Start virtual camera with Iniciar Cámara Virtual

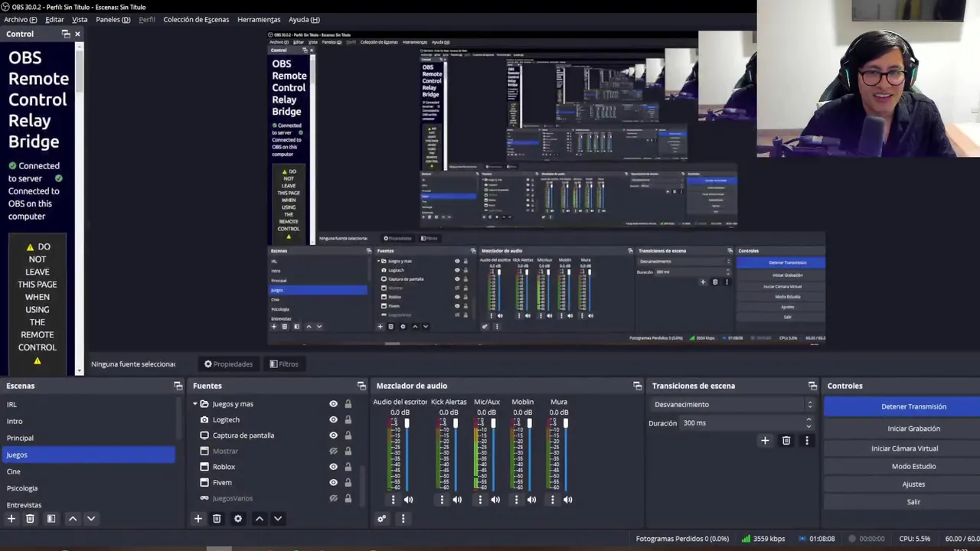[902, 448]
